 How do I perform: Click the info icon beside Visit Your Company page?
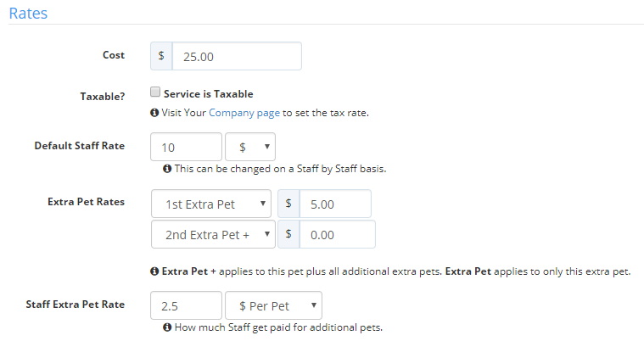154,113
